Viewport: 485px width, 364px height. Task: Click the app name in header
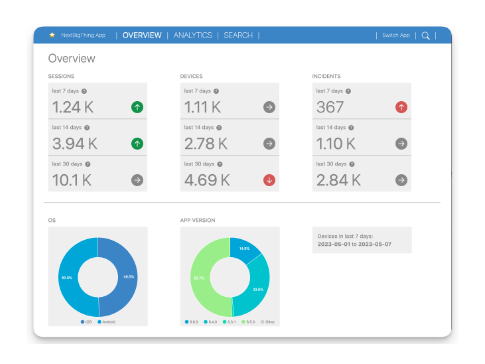[83, 35]
